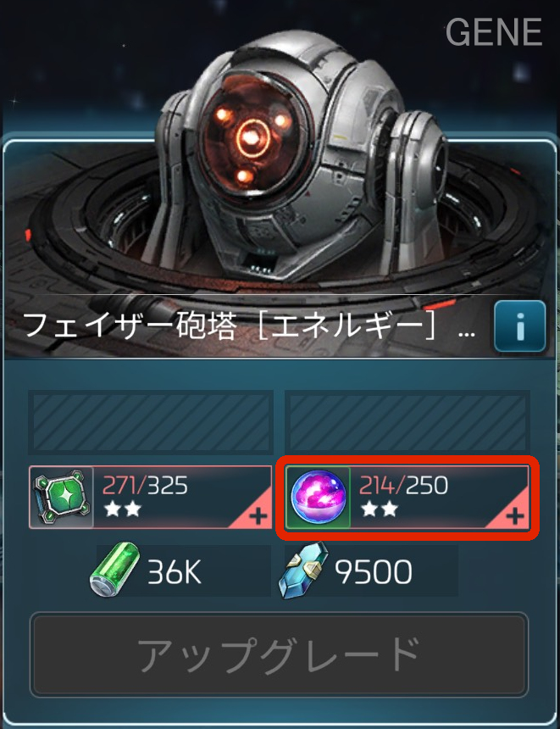
Task: Select the left empty striped slot
Action: tap(151, 422)
